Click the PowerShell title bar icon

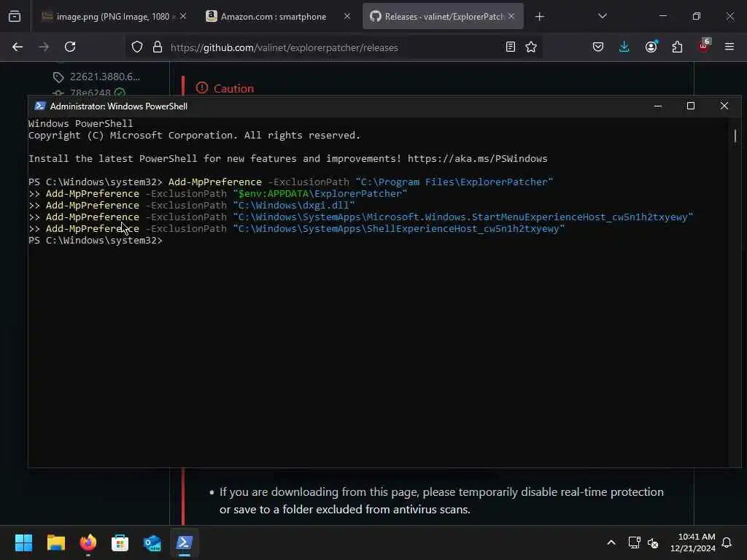point(40,106)
